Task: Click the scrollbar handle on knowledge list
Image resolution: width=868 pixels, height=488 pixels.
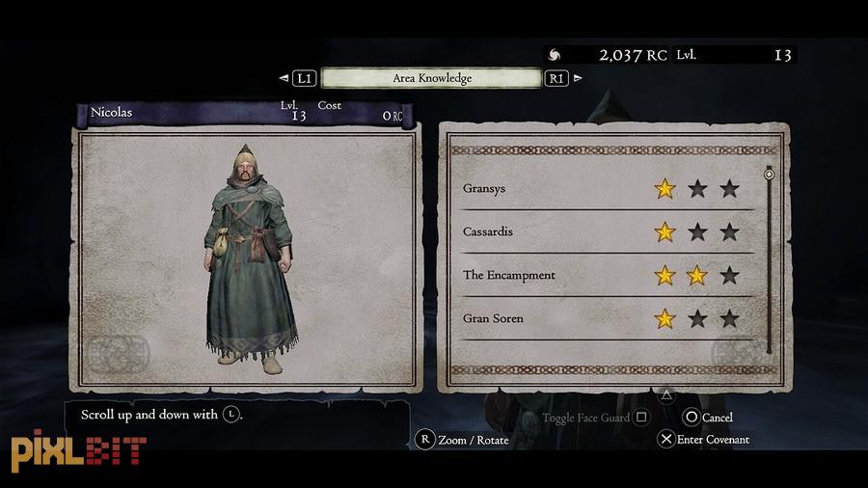Action: click(769, 175)
